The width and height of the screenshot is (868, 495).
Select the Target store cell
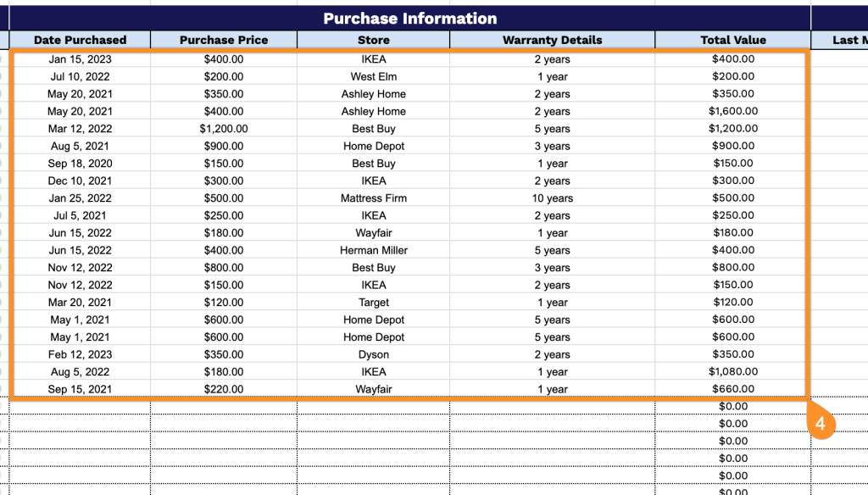[x=374, y=303]
